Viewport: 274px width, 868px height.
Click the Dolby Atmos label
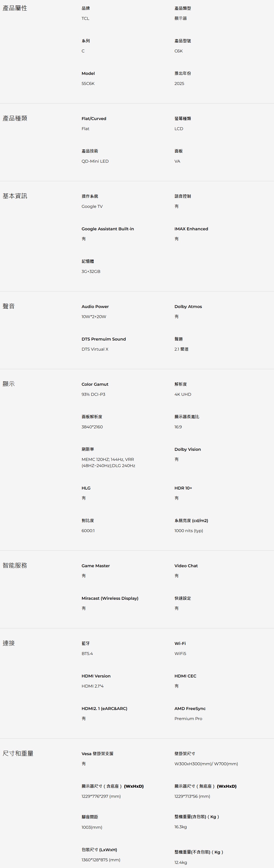188,307
